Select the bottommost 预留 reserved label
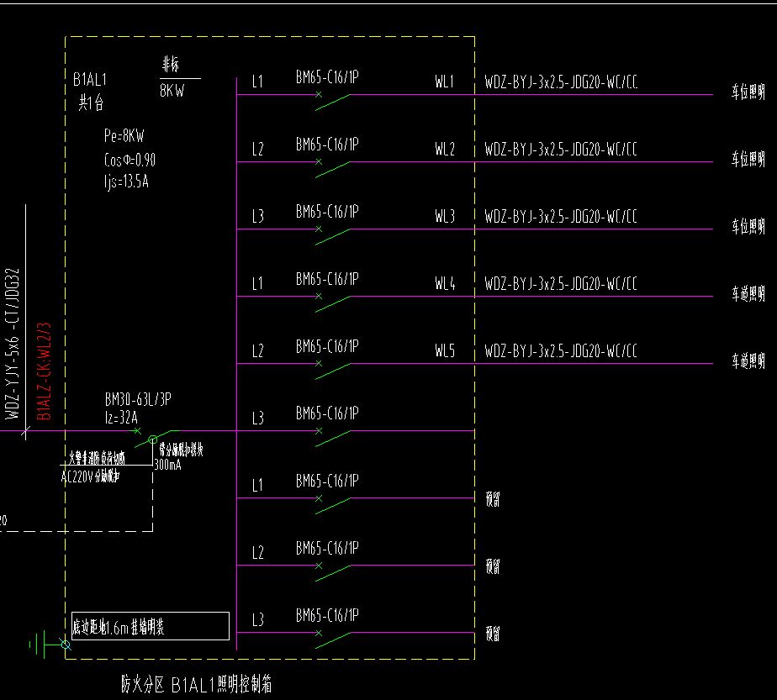Screen dimensions: 777x700 pyautogui.click(x=493, y=634)
